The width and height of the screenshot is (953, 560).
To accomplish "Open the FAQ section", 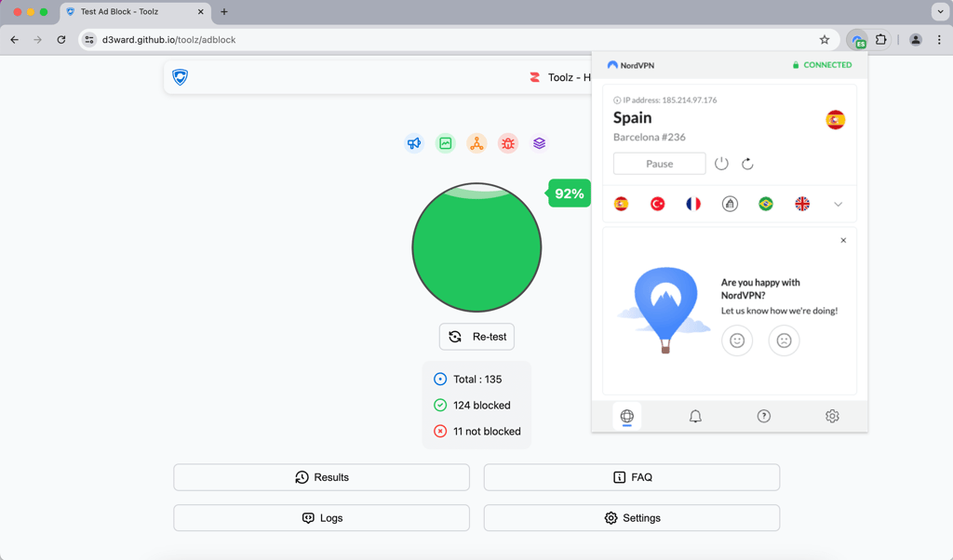I will click(632, 477).
